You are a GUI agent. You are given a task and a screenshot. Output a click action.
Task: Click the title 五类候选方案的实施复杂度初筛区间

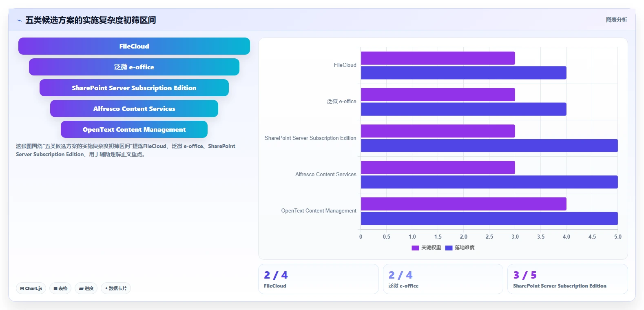click(x=91, y=20)
